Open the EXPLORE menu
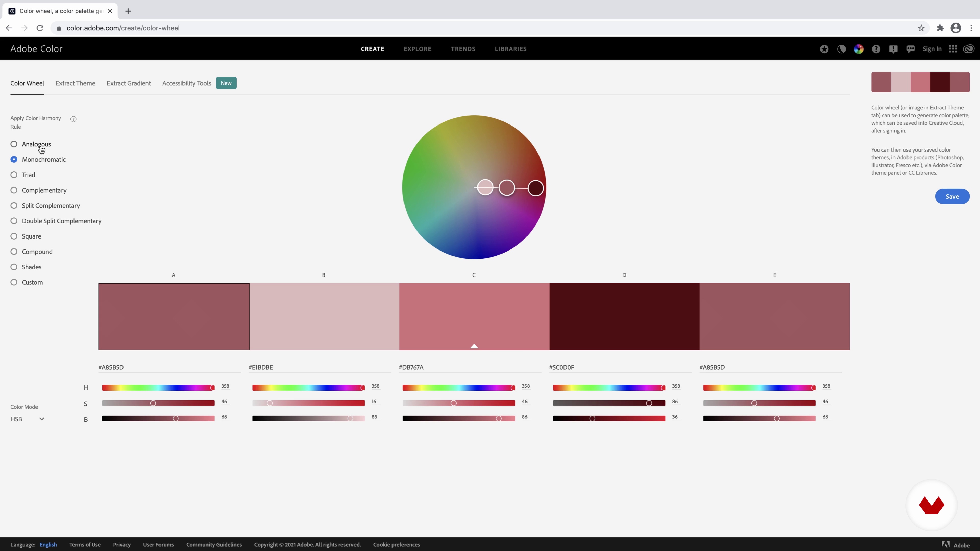Screen dimensions: 980x551 click(x=417, y=49)
